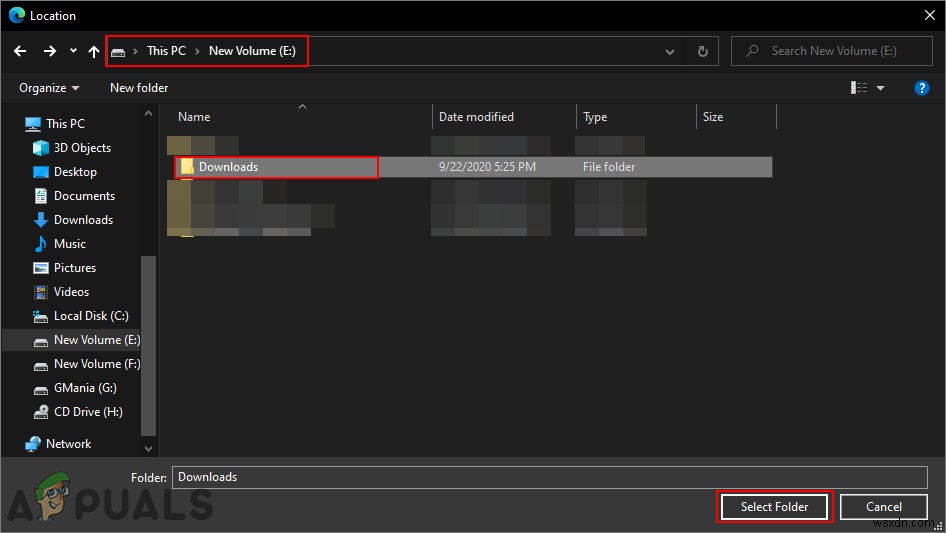Click the This PC monitor icon
Screen dimensions: 946x533
point(33,124)
